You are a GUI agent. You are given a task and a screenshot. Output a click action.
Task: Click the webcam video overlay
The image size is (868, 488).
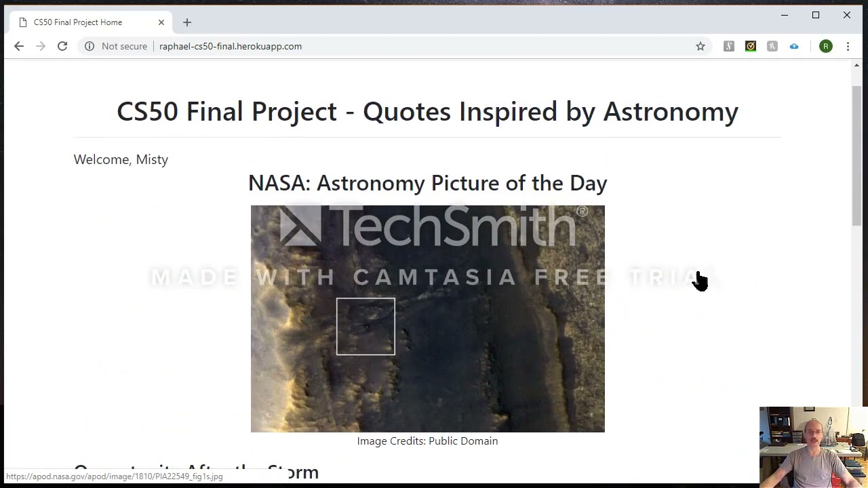point(814,447)
